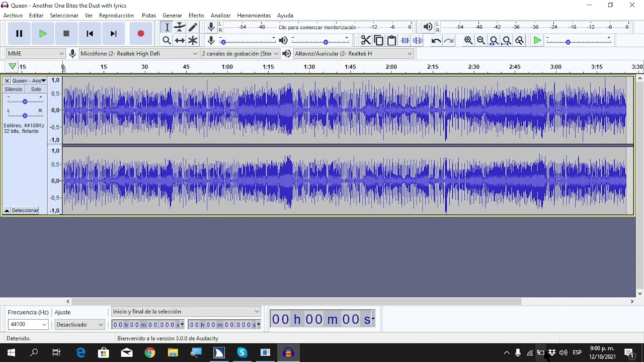
Task: Fit entire project in window
Action: tap(507, 40)
